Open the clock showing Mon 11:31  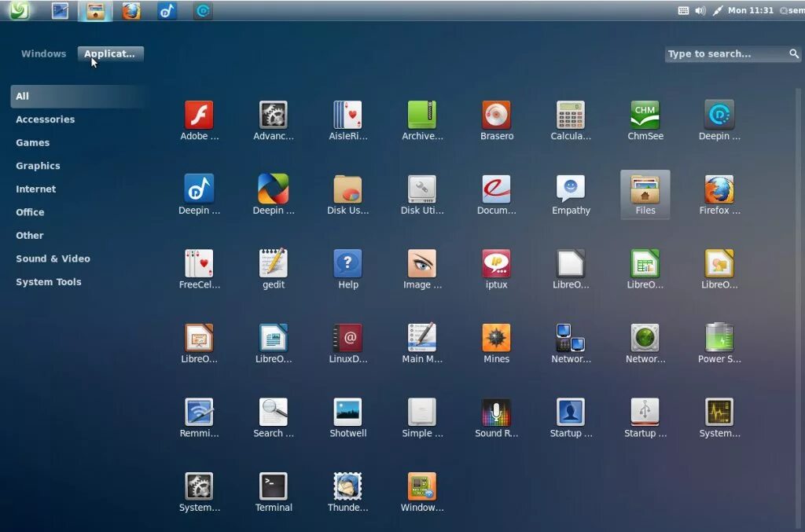click(750, 10)
